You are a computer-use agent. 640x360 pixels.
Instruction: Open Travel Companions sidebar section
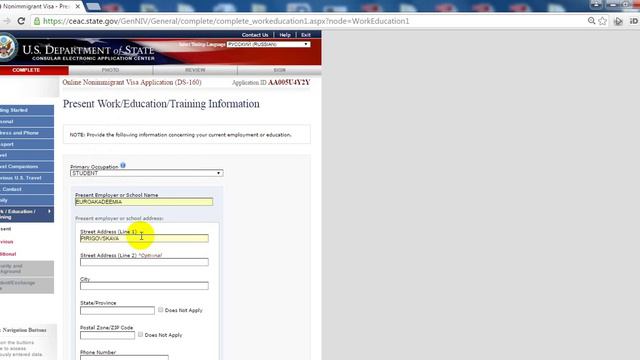coord(27,167)
